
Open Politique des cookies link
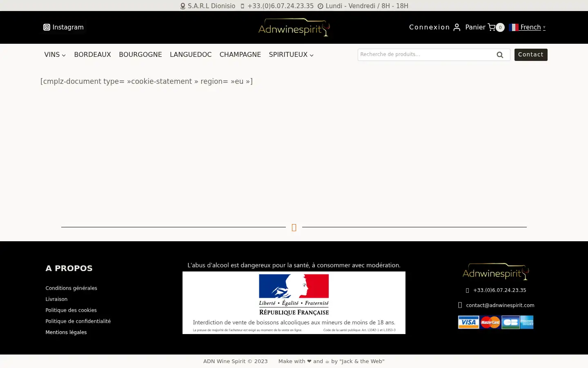71,310
